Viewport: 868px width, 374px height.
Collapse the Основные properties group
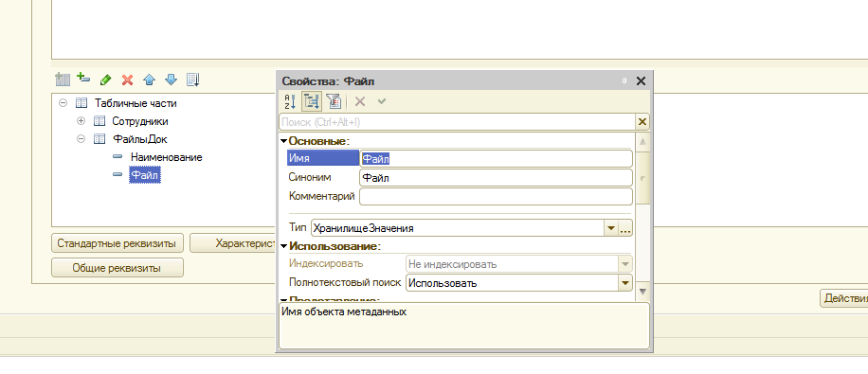point(284,141)
